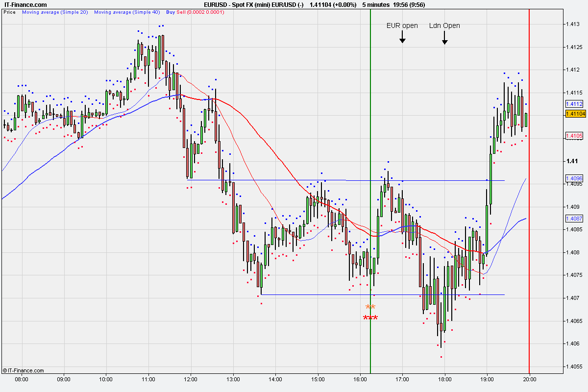Screen dimensions: 588x392
Task: Click the 1.407 price axis label
Action: 573,298
